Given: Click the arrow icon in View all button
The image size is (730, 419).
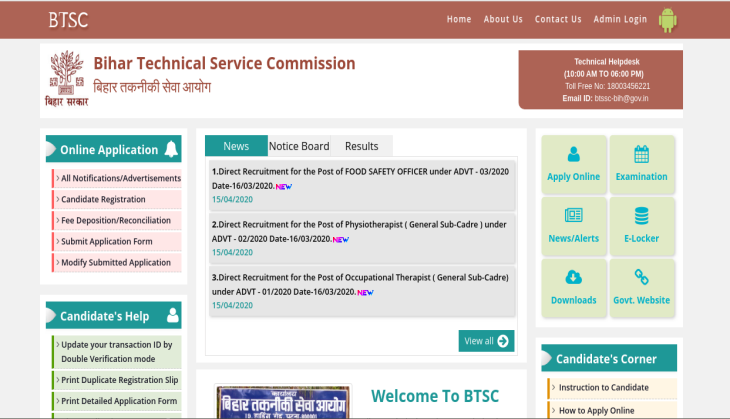Looking at the screenshot, I should [503, 341].
